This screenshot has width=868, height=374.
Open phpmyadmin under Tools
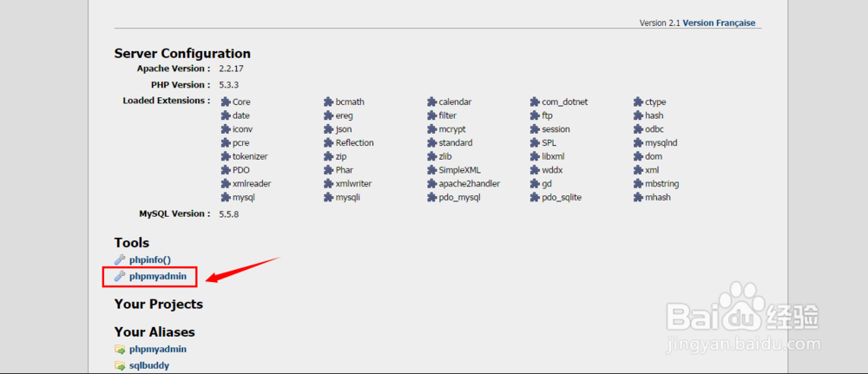pos(158,276)
